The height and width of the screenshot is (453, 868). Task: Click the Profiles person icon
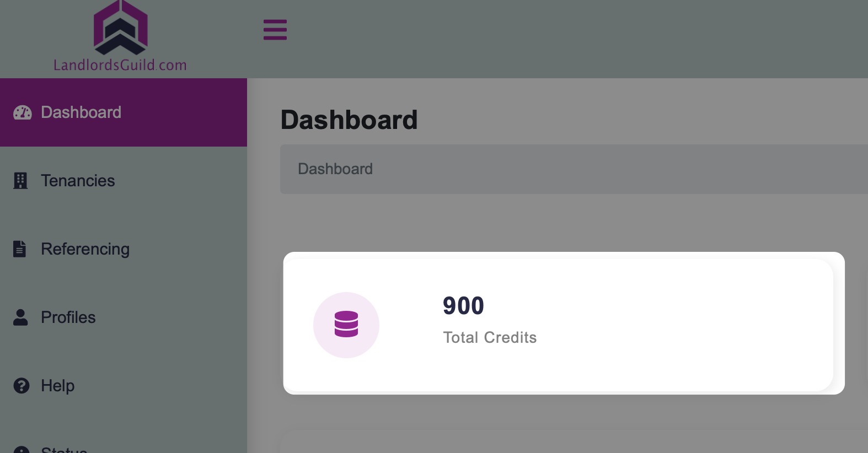click(x=20, y=317)
